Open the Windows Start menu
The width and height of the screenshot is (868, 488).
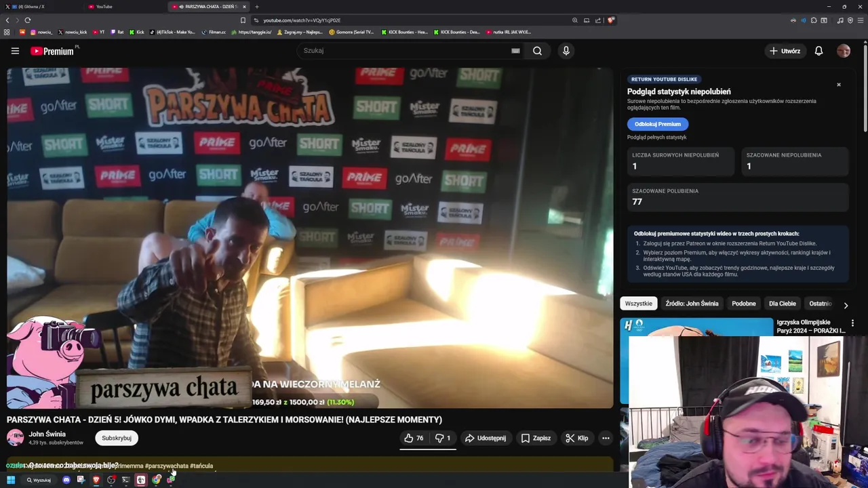tap(11, 480)
